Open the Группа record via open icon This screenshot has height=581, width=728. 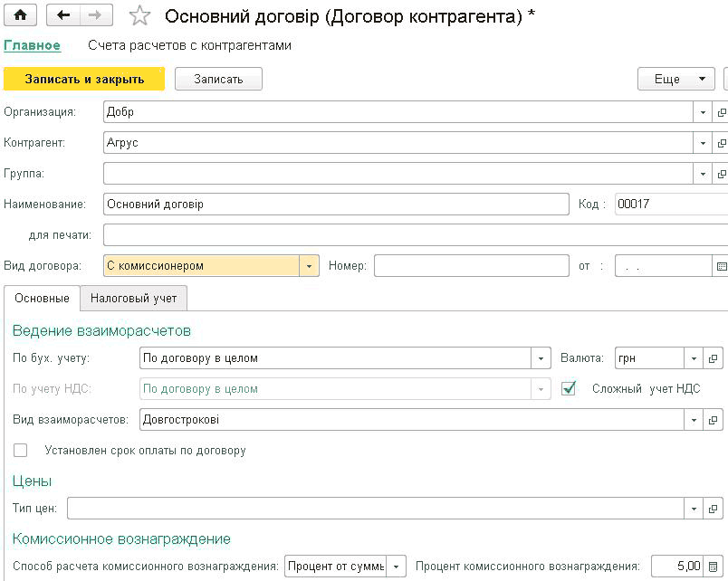pos(721,174)
